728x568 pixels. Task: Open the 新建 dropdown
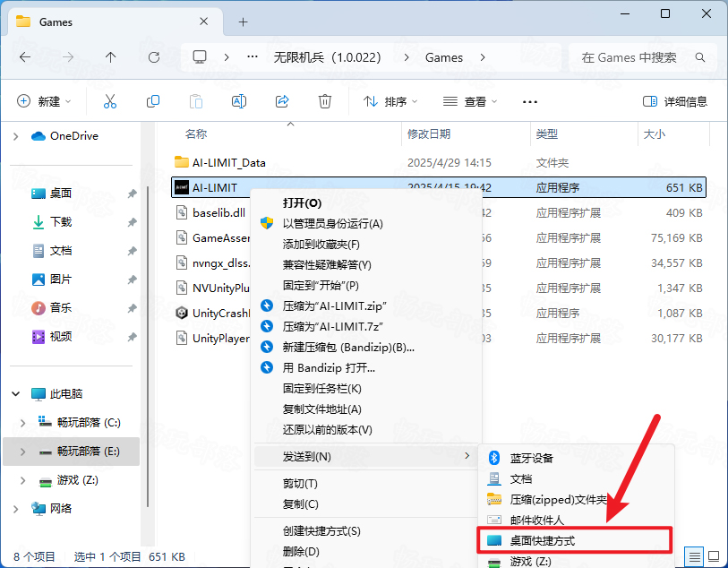[x=44, y=101]
